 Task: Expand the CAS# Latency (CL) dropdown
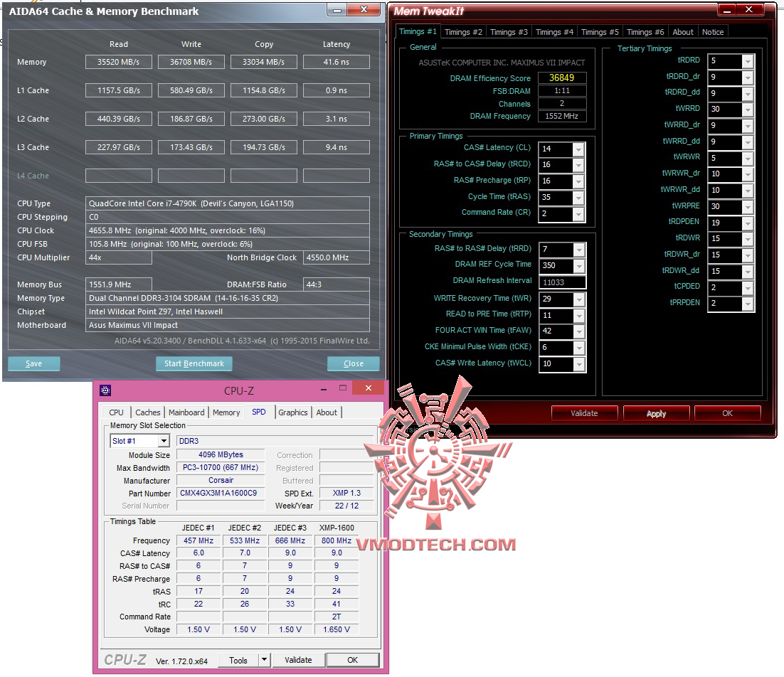[578, 149]
